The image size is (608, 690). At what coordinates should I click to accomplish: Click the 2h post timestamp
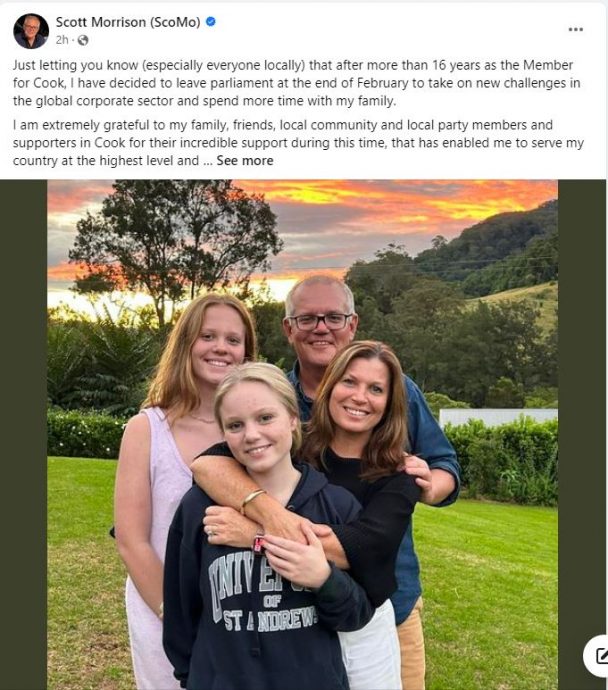(x=63, y=40)
